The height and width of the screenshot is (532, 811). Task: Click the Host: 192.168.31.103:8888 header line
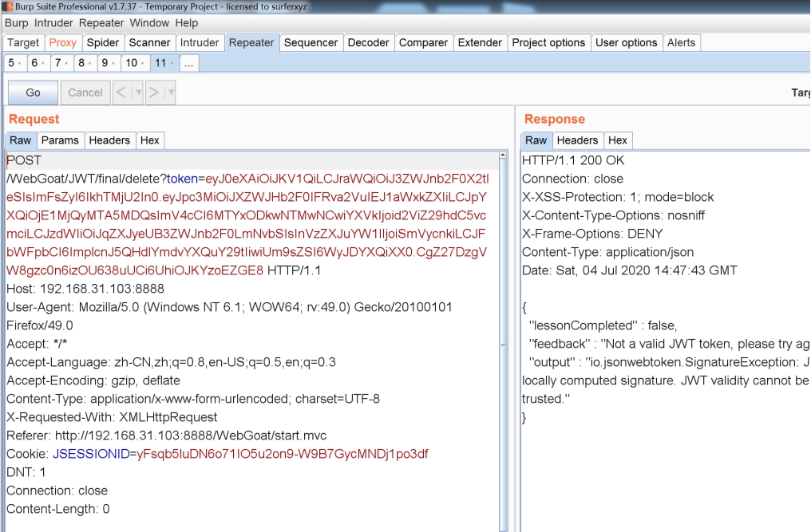85,289
